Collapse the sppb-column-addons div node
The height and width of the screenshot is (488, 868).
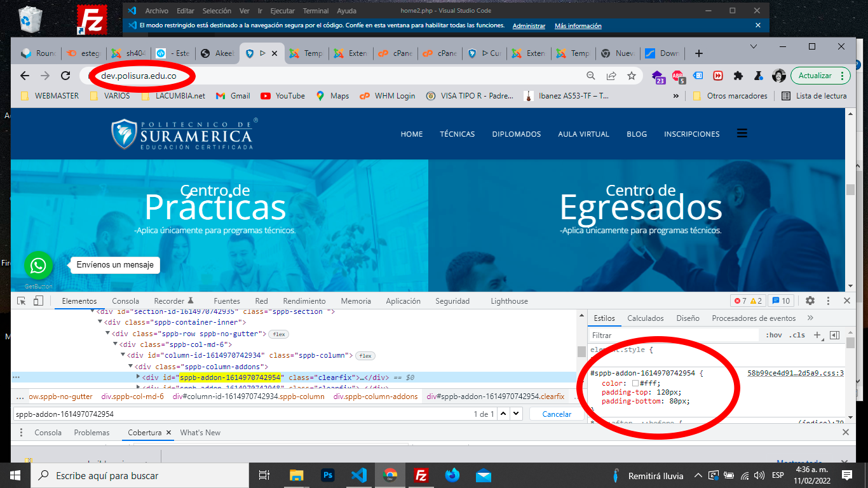(131, 367)
